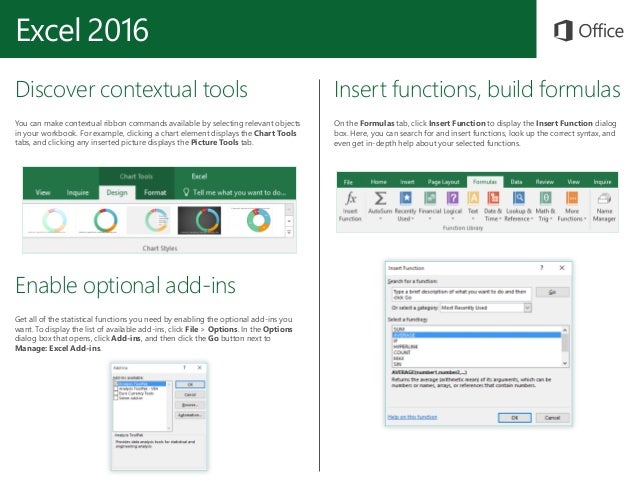Open the Text functions icon
Viewport: 638px width, 493px height.
pyautogui.click(x=473, y=198)
